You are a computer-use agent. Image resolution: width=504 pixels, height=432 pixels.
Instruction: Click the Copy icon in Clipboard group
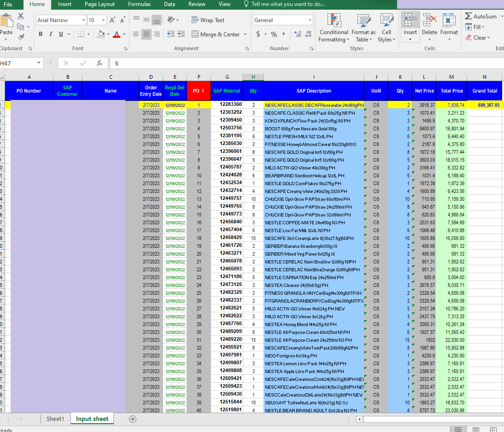pyautogui.click(x=21, y=27)
